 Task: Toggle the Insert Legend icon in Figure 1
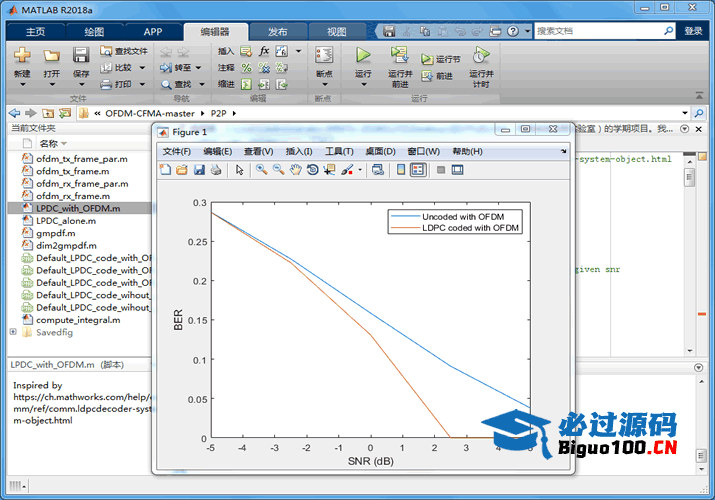[418, 170]
